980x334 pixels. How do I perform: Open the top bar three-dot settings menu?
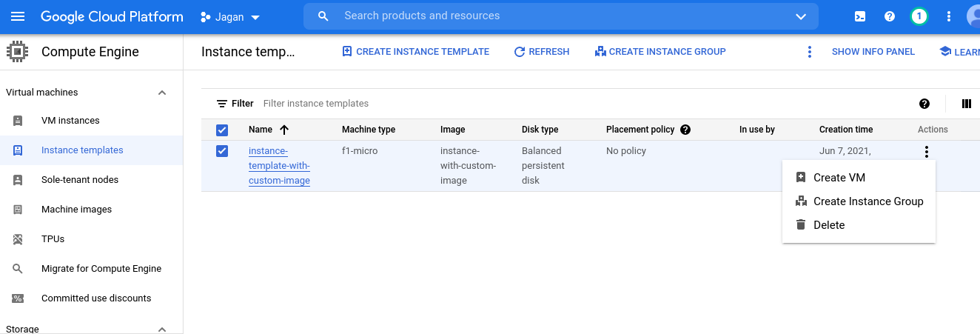pos(949,16)
